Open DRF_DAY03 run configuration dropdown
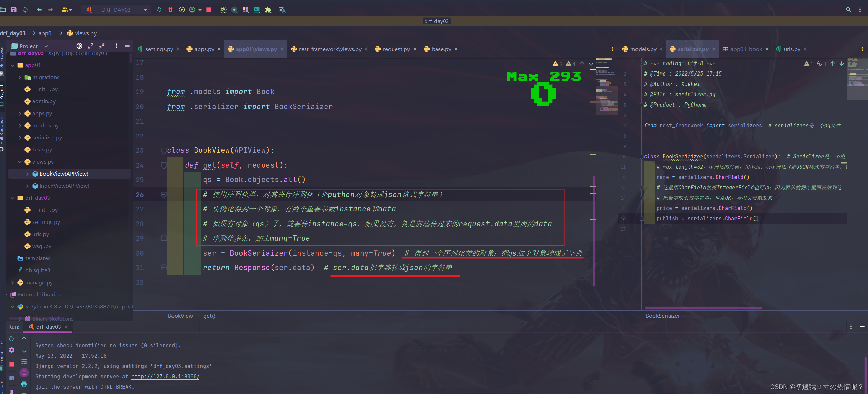 click(x=145, y=10)
